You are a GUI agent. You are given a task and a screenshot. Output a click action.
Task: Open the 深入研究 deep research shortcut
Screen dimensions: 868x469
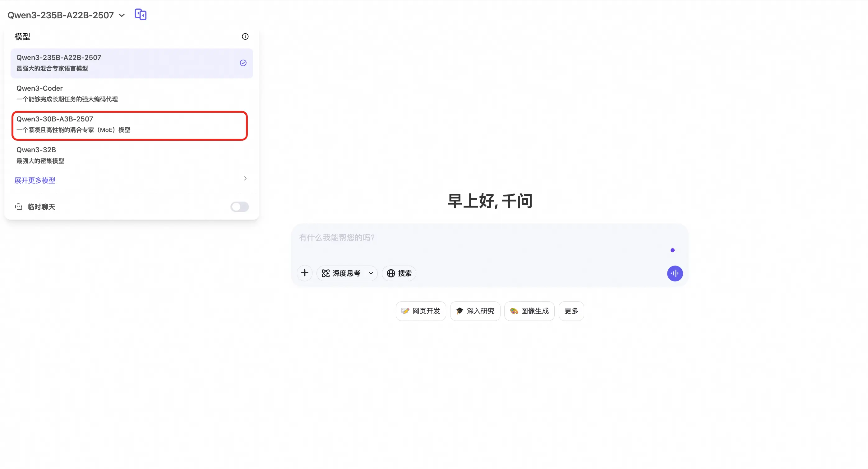[475, 311]
